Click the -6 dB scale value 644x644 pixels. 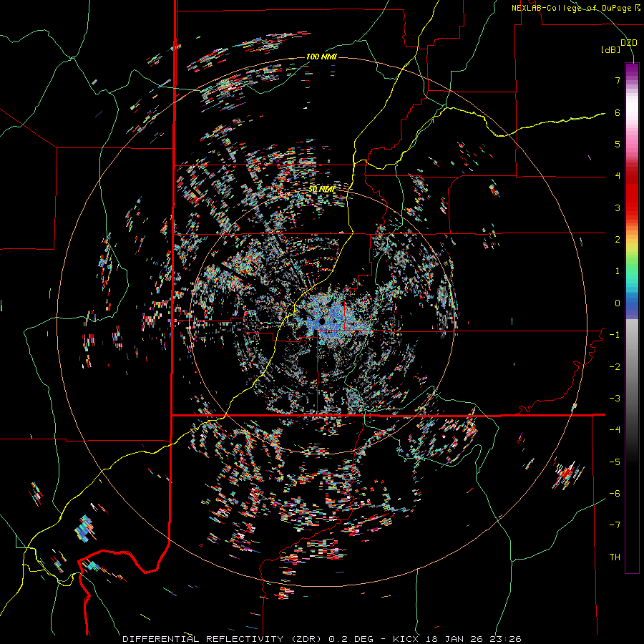coord(615,494)
